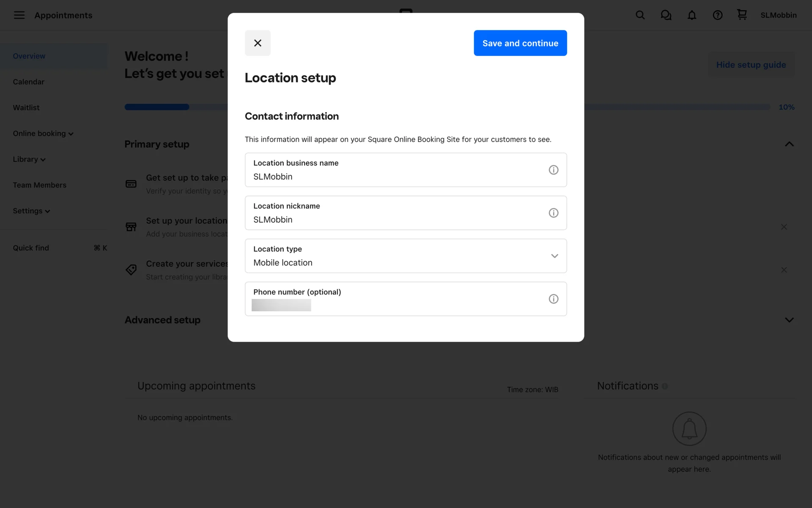
Task: Close the Location setup dialog
Action: coord(258,43)
